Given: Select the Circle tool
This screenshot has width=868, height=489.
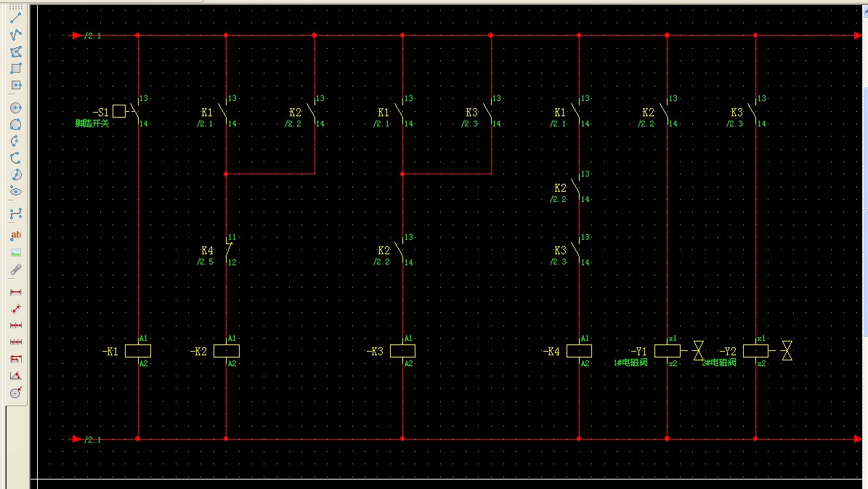Looking at the screenshot, I should (x=15, y=108).
